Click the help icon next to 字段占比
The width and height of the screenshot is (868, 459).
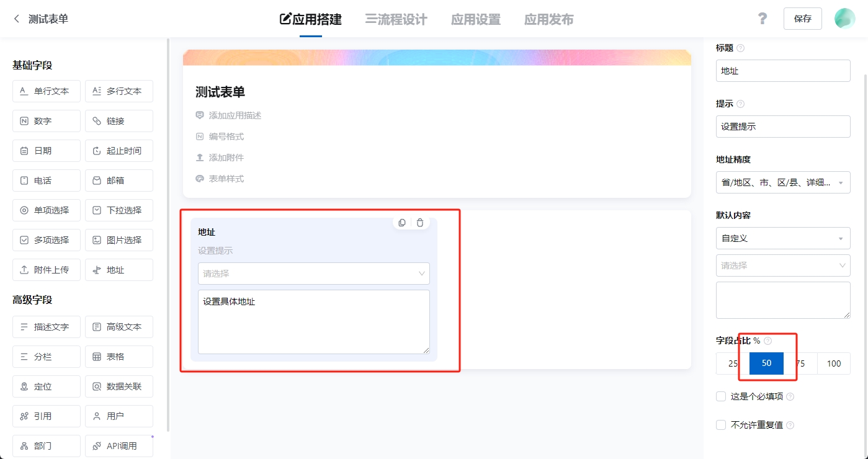tap(768, 341)
